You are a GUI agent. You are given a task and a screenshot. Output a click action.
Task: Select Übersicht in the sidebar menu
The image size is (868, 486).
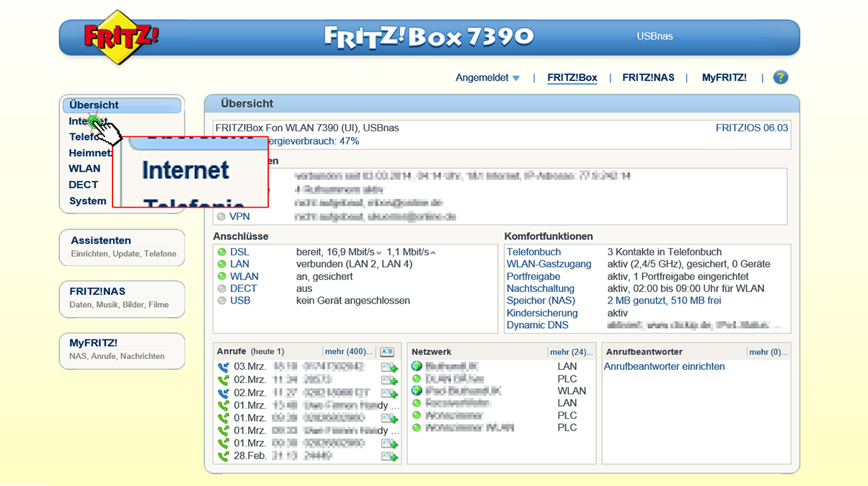click(x=122, y=105)
